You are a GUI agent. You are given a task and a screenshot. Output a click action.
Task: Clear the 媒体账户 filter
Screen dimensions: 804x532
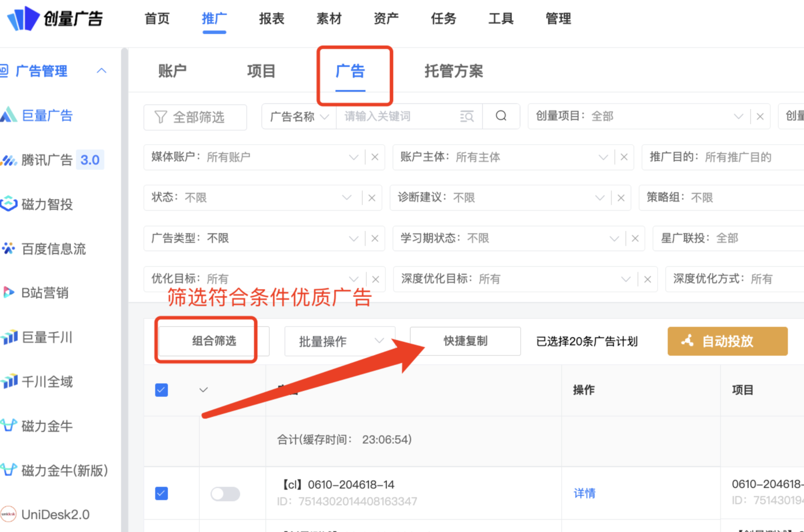375,157
